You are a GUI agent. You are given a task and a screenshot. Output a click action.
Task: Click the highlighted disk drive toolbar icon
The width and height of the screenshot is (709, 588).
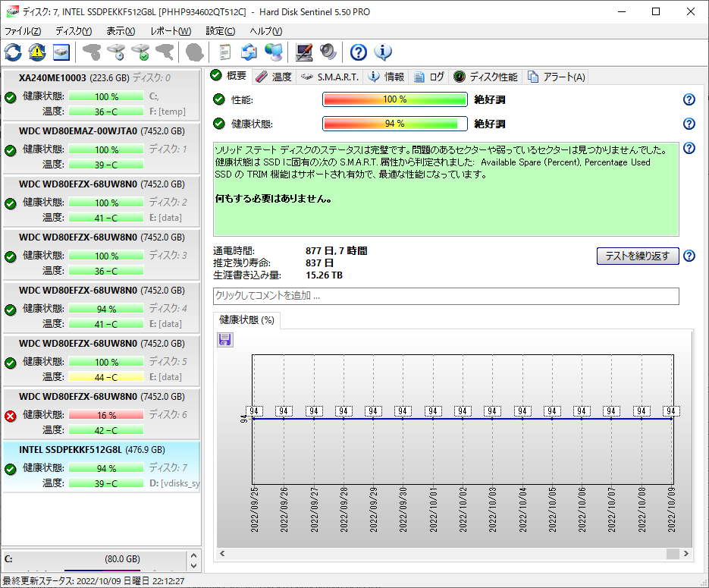tap(61, 52)
